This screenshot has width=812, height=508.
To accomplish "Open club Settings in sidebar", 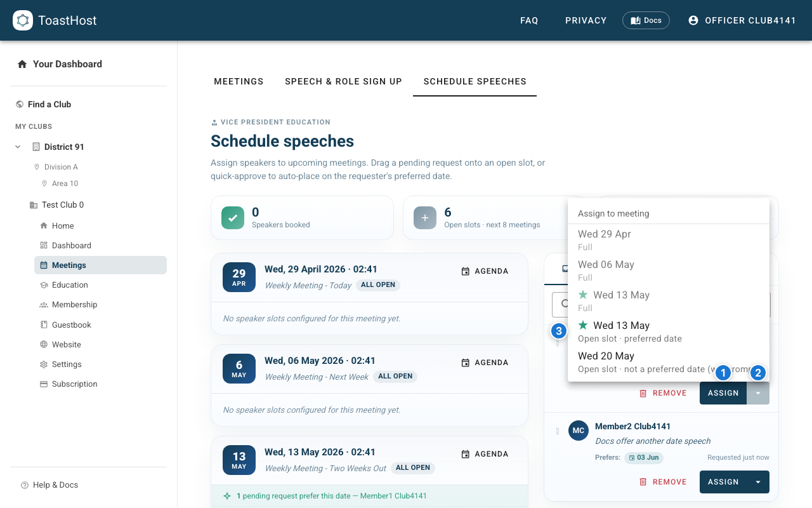I will pyautogui.click(x=67, y=364).
